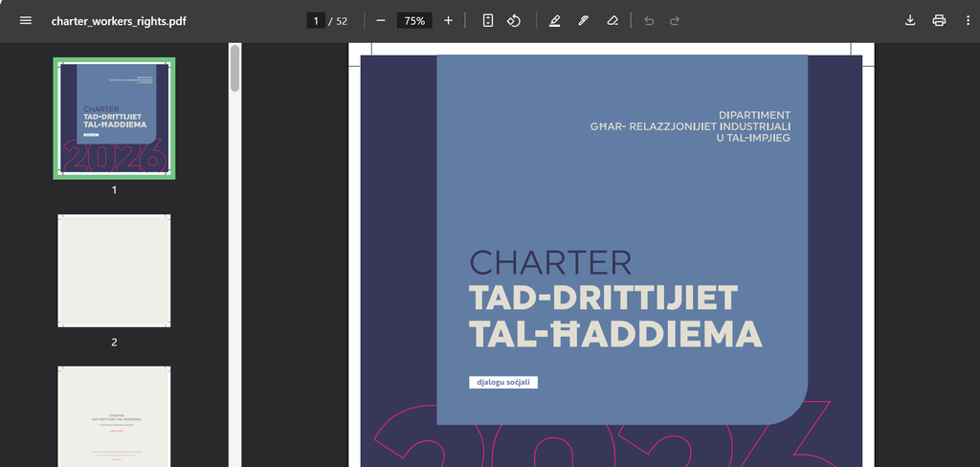980x467 pixels.
Task: Click the total pages count 52
Action: pyautogui.click(x=342, y=21)
